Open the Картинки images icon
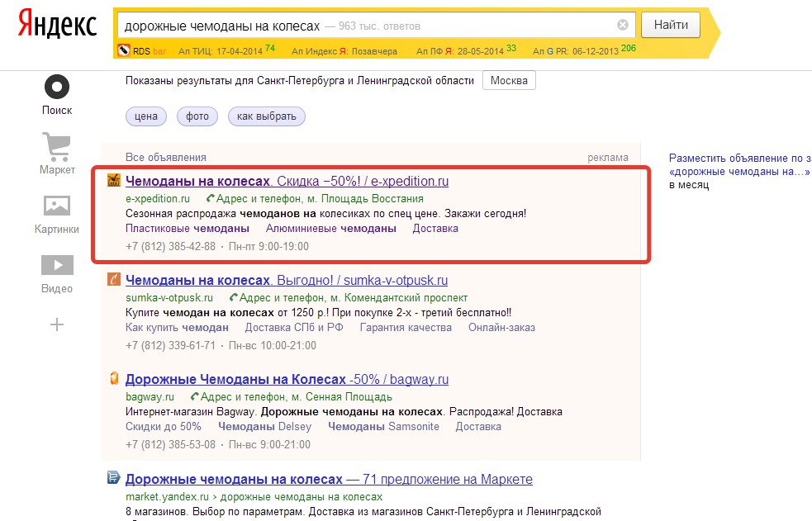812x521 pixels. click(57, 206)
